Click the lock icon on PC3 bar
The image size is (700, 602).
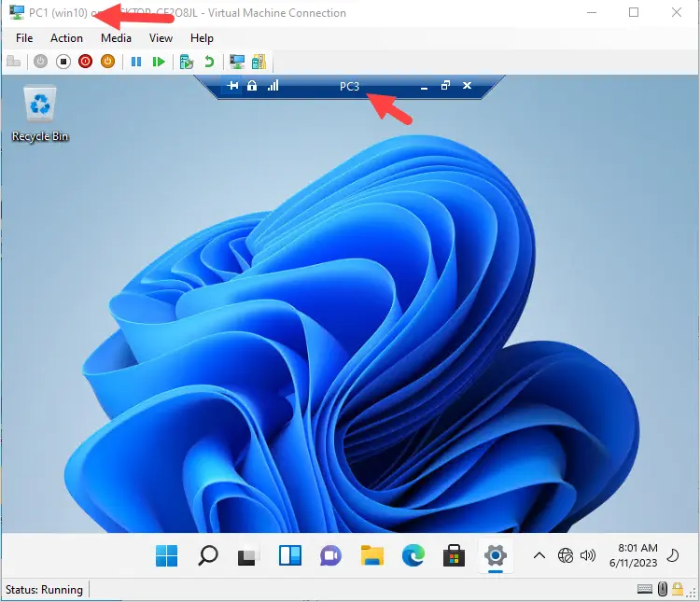coord(252,85)
